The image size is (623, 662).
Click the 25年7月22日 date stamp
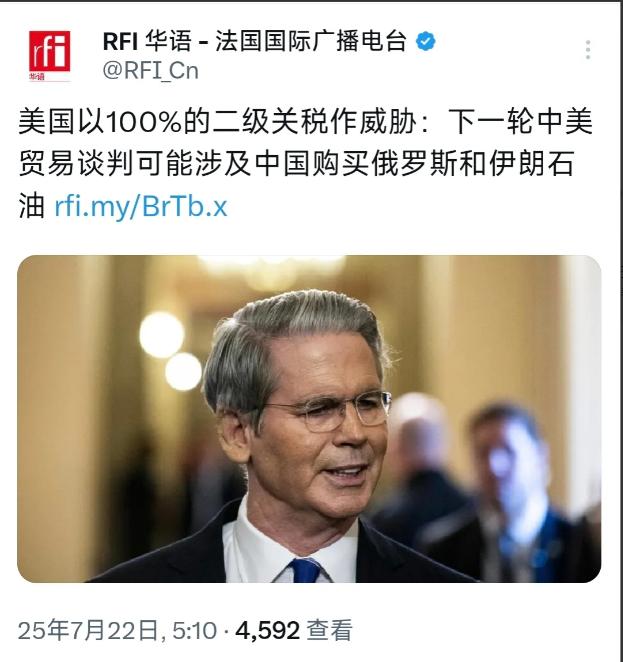[88, 630]
